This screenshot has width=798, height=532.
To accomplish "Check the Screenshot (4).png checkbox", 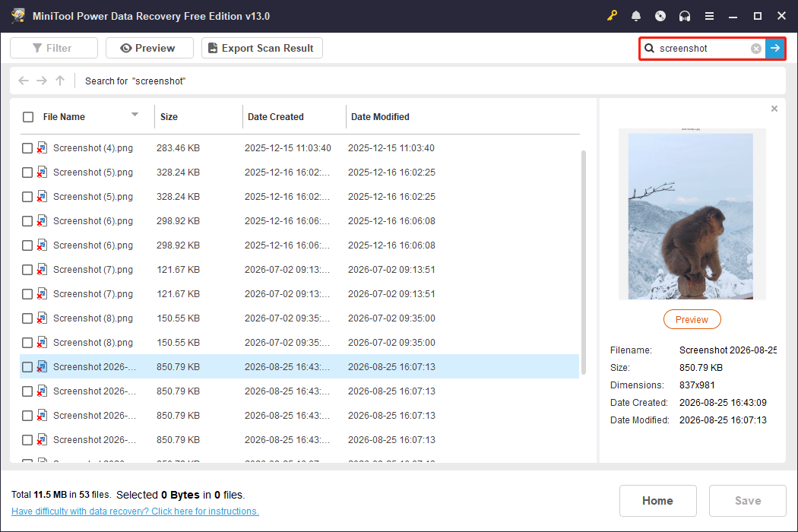I will tap(27, 148).
